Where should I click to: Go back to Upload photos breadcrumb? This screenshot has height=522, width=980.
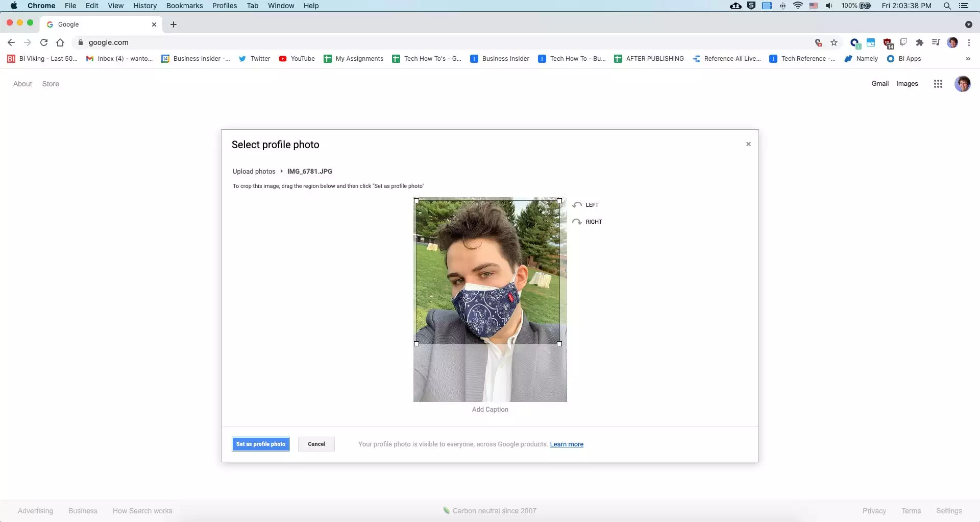pos(254,172)
